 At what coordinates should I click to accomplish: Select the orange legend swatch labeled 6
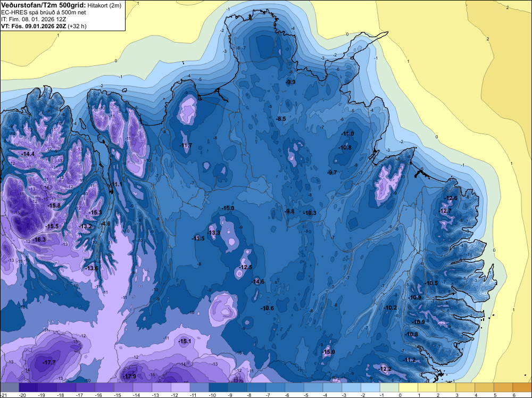(522, 387)
